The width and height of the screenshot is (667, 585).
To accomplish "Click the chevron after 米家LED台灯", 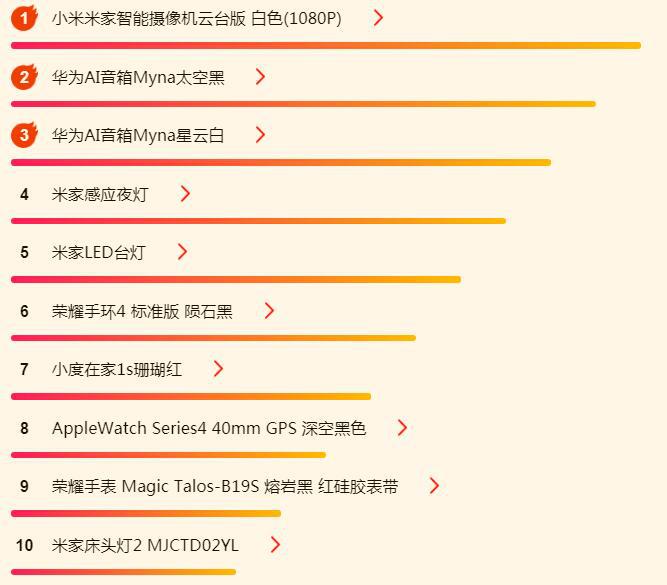I will click(x=182, y=252).
